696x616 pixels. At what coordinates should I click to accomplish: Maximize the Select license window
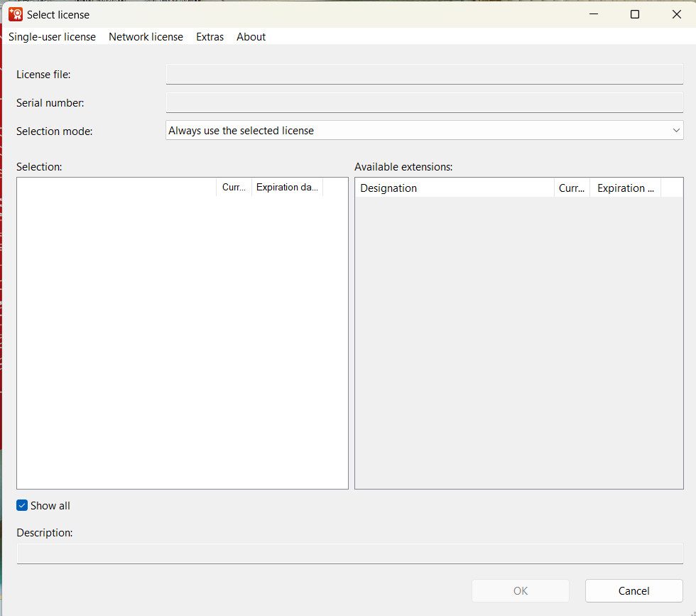tap(635, 14)
